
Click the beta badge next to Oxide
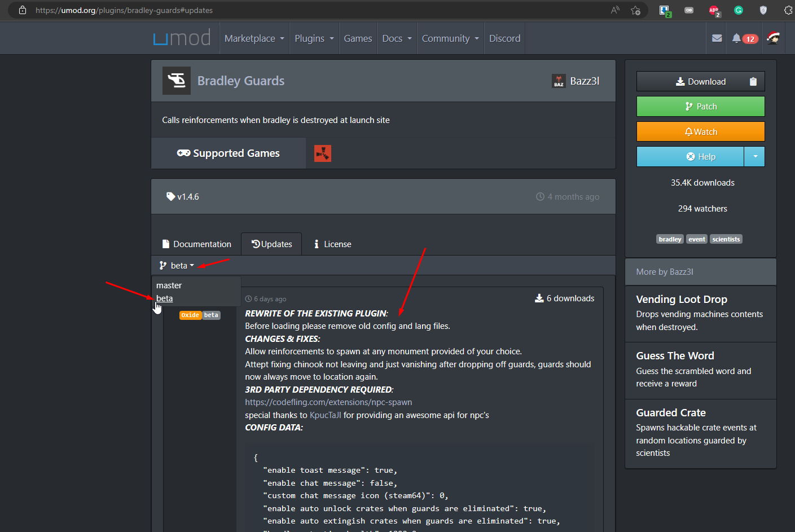(211, 315)
